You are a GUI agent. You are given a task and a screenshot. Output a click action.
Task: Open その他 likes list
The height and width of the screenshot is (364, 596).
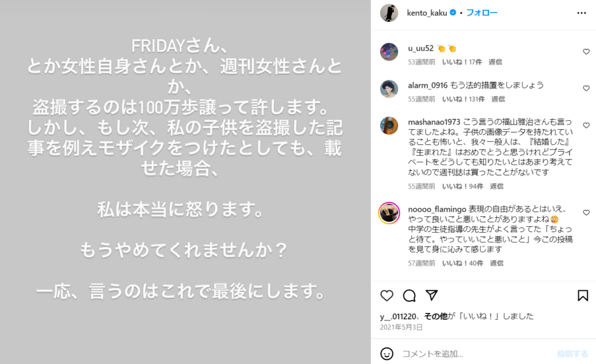tap(435, 316)
